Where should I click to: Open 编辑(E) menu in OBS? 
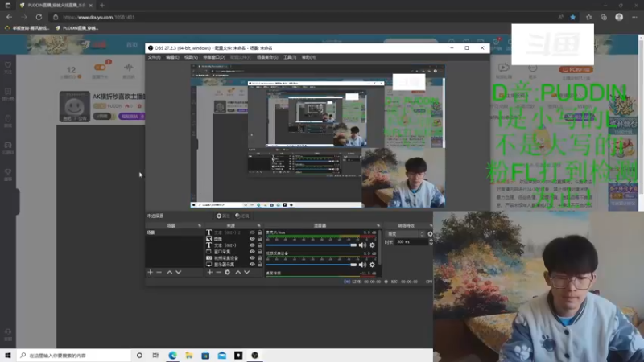pos(172,57)
